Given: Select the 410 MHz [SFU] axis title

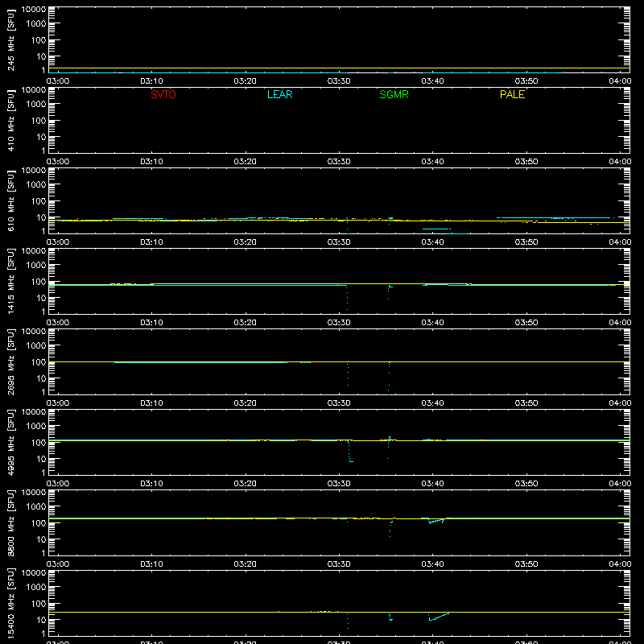Looking at the screenshot, I should click(x=11, y=120).
